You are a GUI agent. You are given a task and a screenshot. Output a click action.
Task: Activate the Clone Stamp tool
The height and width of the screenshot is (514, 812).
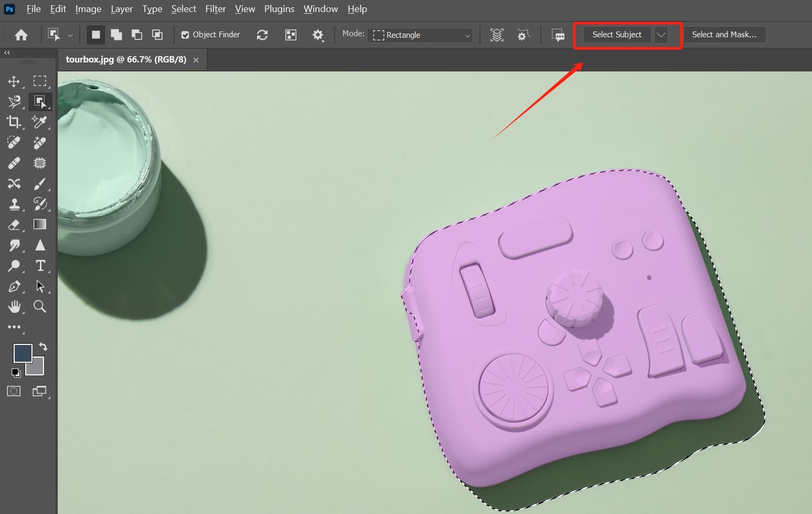(14, 204)
